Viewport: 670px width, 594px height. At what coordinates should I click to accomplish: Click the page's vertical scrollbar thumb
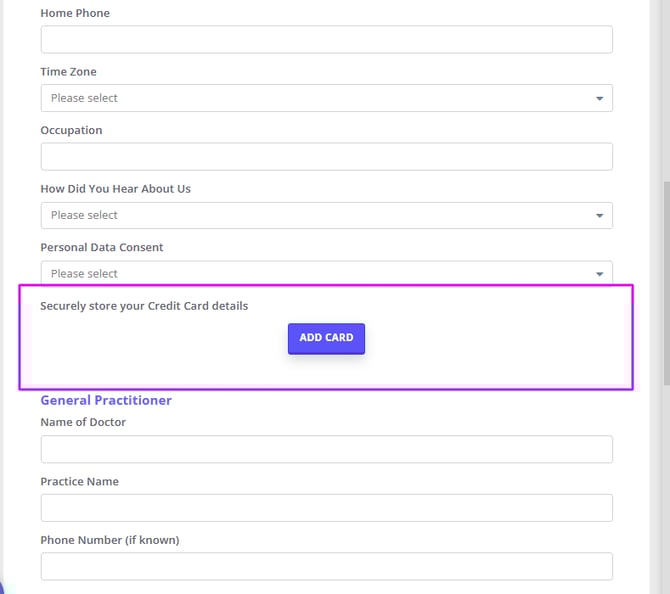[x=664, y=280]
